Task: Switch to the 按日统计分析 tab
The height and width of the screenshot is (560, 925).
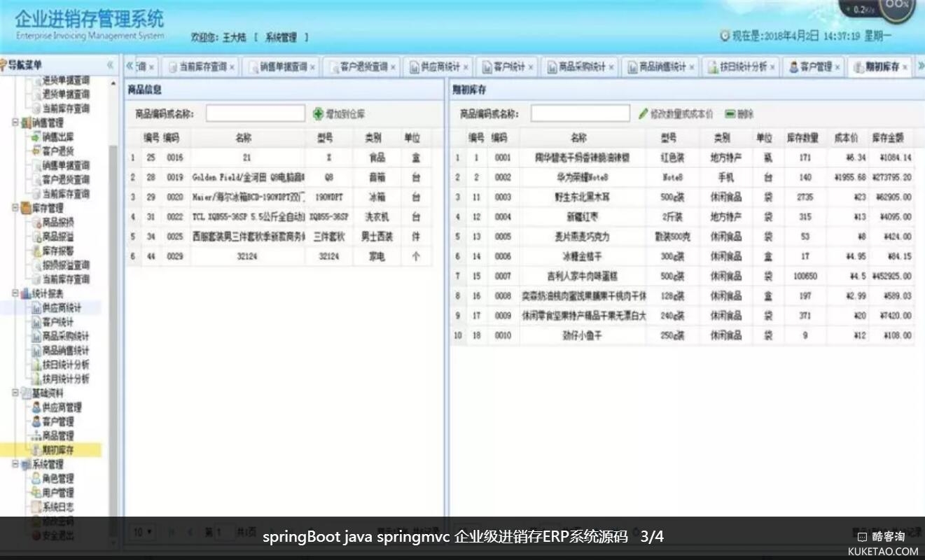Action: [x=740, y=67]
